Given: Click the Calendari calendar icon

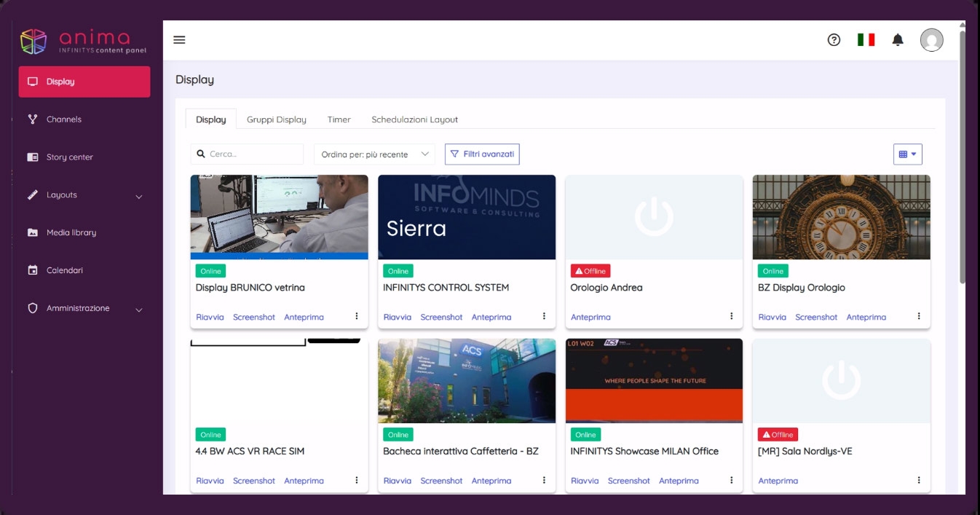Looking at the screenshot, I should (x=32, y=270).
